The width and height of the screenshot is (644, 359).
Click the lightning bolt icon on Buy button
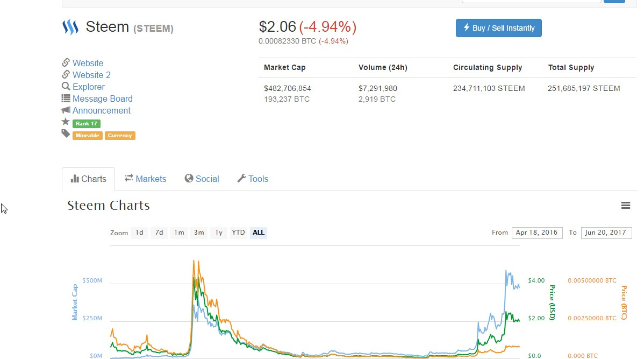click(x=467, y=27)
